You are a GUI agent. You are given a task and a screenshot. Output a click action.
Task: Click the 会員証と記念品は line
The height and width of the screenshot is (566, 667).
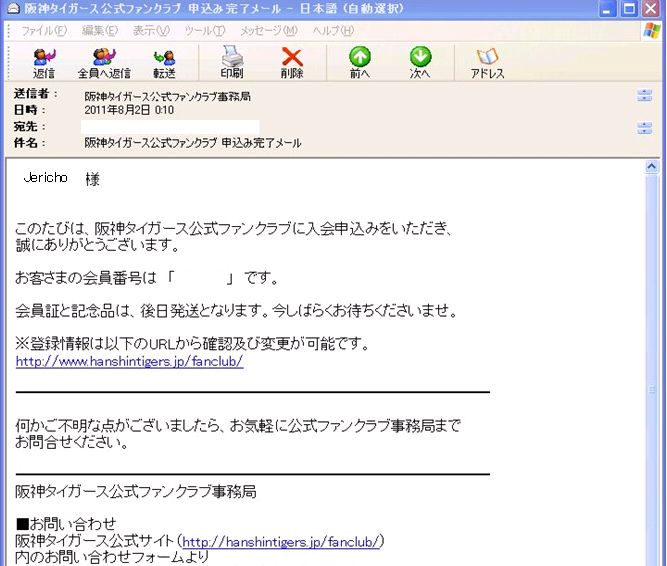[x=237, y=311]
